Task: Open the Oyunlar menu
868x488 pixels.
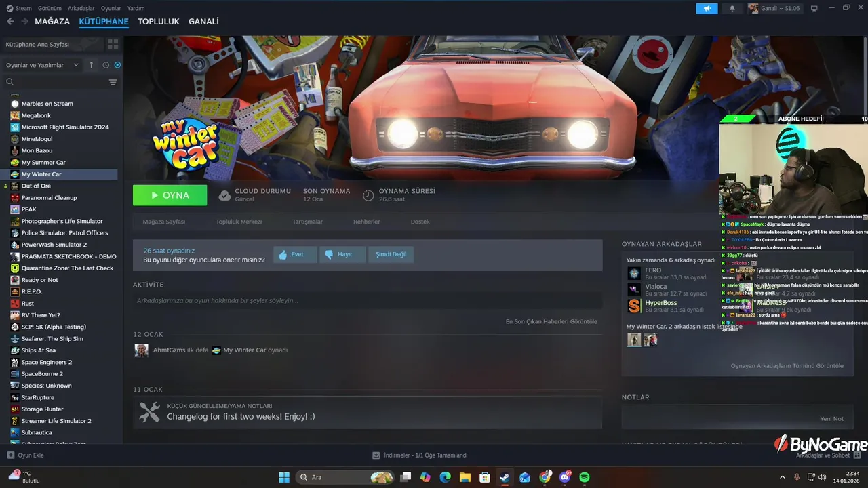Action: [111, 8]
